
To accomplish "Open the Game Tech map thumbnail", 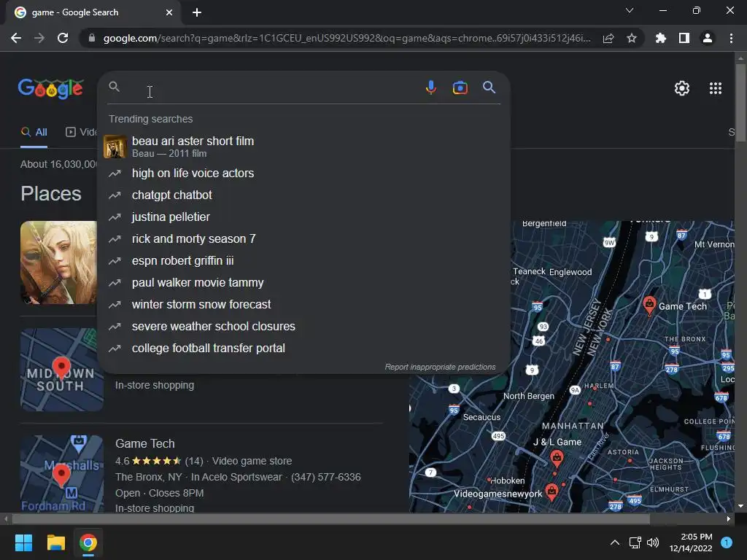I will click(62, 474).
